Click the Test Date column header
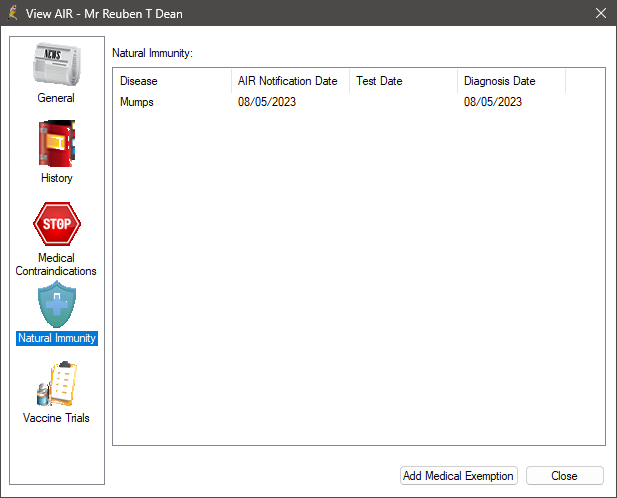This screenshot has height=498, width=617. coord(403,81)
